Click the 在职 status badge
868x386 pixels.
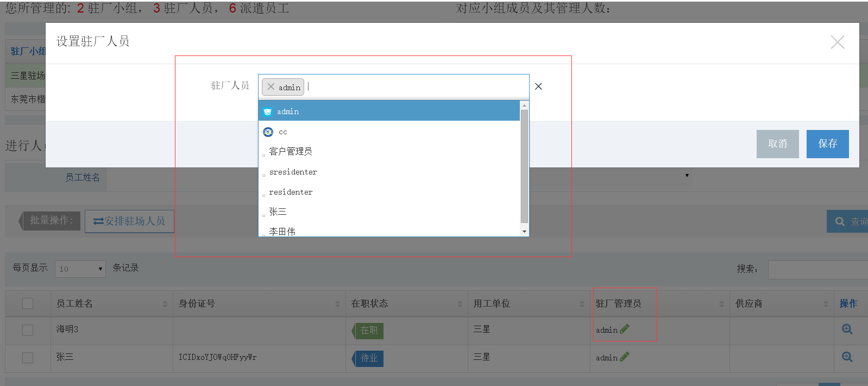point(368,331)
